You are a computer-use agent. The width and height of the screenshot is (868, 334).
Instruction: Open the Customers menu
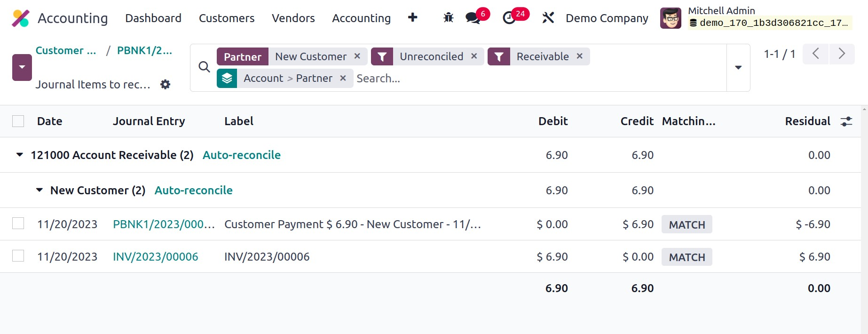tap(226, 18)
